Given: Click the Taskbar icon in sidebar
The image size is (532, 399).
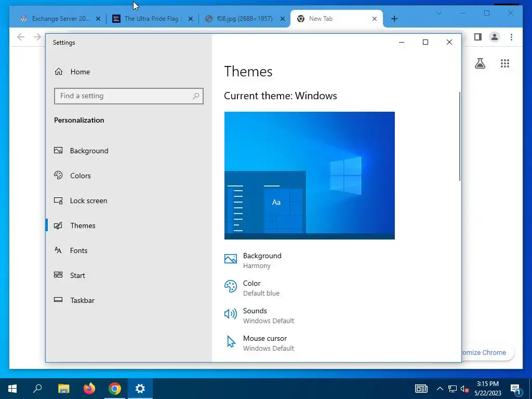Looking at the screenshot, I should pyautogui.click(x=58, y=300).
